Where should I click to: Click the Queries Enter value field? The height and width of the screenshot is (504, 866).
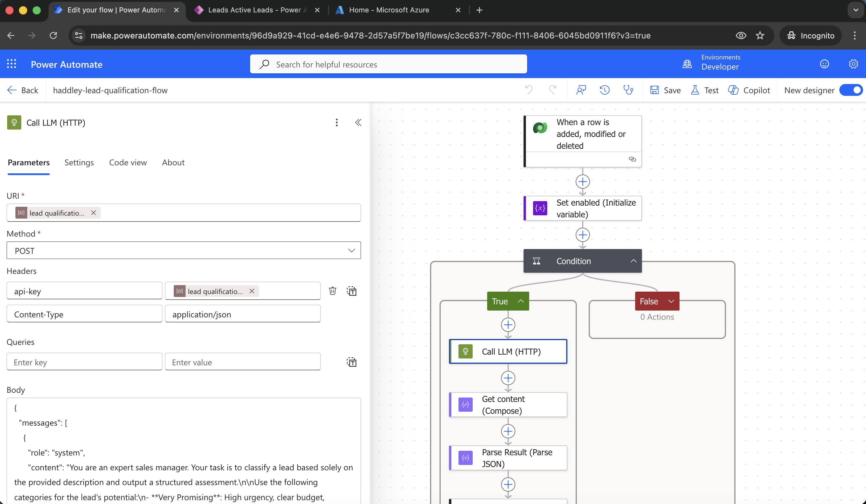pos(243,362)
